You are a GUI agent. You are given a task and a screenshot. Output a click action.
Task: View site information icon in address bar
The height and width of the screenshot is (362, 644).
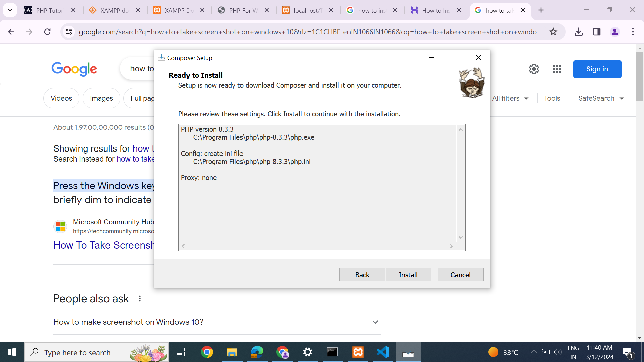69,32
